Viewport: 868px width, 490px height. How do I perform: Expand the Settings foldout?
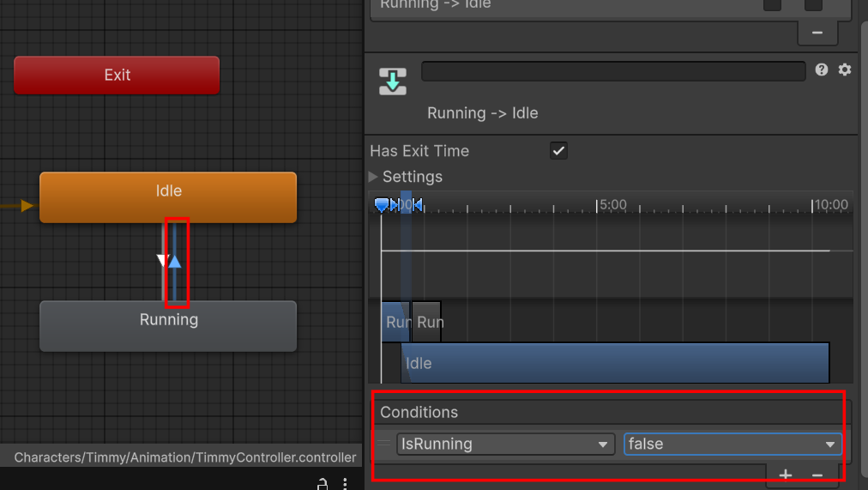(x=373, y=177)
